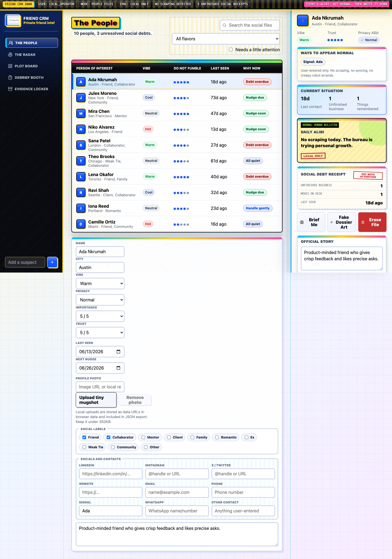The height and width of the screenshot is (559, 392).
Task: Click the Brief Me button
Action: [311, 222]
